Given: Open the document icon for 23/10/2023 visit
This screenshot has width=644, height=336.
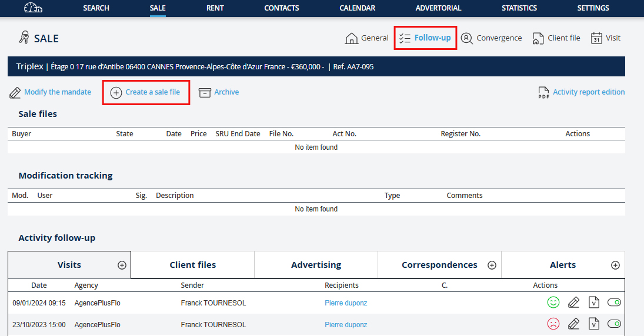Looking at the screenshot, I should (x=594, y=324).
